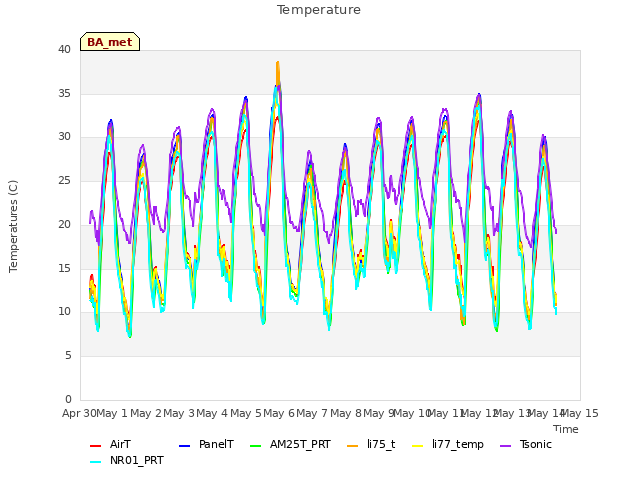
Task: Toggle the PanelT legend entry
Action: tap(207, 444)
